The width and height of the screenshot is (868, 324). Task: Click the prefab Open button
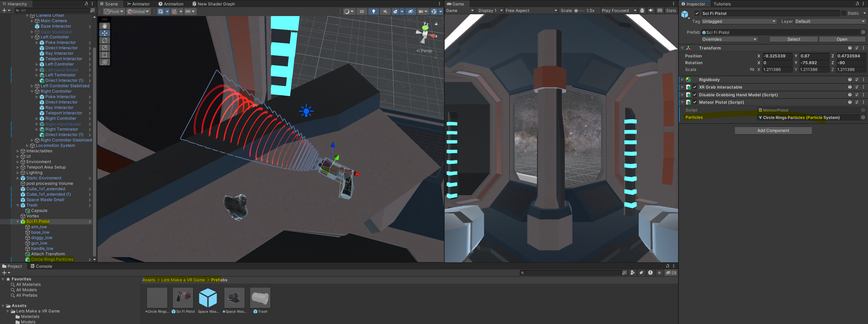(x=841, y=39)
